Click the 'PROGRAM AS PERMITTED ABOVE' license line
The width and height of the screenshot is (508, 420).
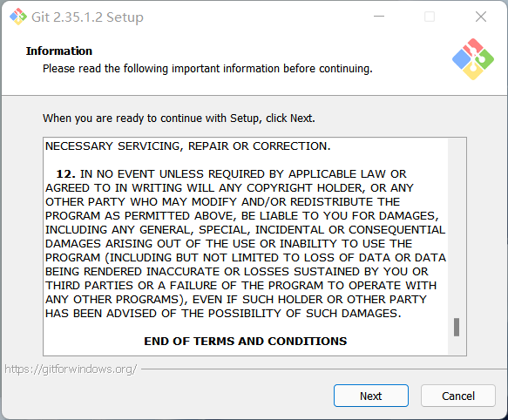[x=241, y=216]
